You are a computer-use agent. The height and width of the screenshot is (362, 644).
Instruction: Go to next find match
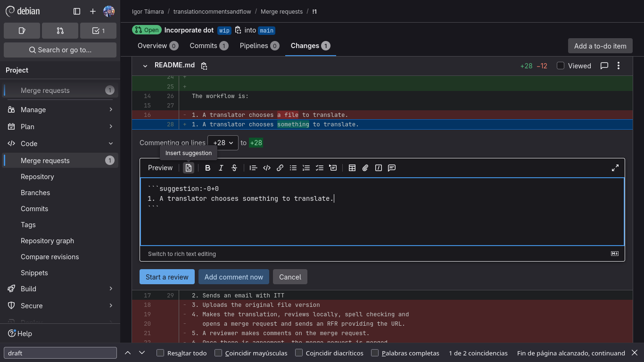[x=142, y=353]
